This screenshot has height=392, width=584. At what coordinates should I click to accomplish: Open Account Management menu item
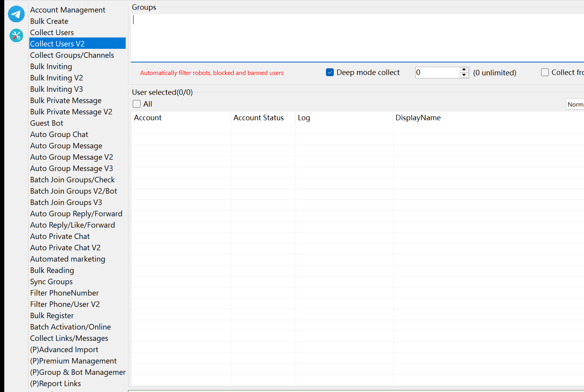tap(68, 10)
